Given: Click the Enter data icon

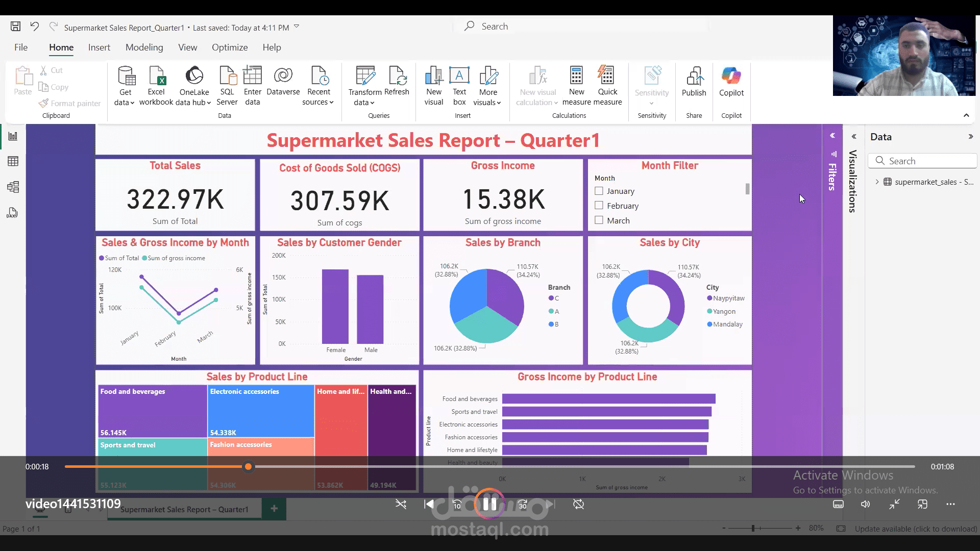Looking at the screenshot, I should [253, 76].
